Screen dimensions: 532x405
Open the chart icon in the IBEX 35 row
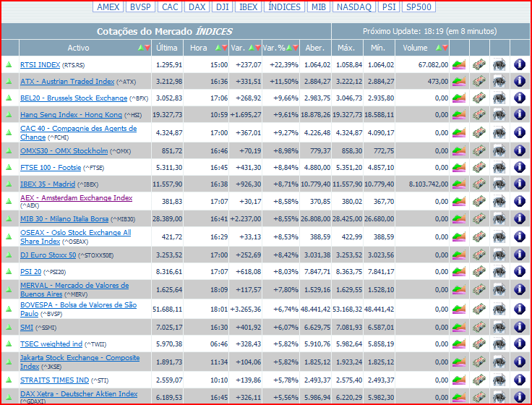click(459, 184)
